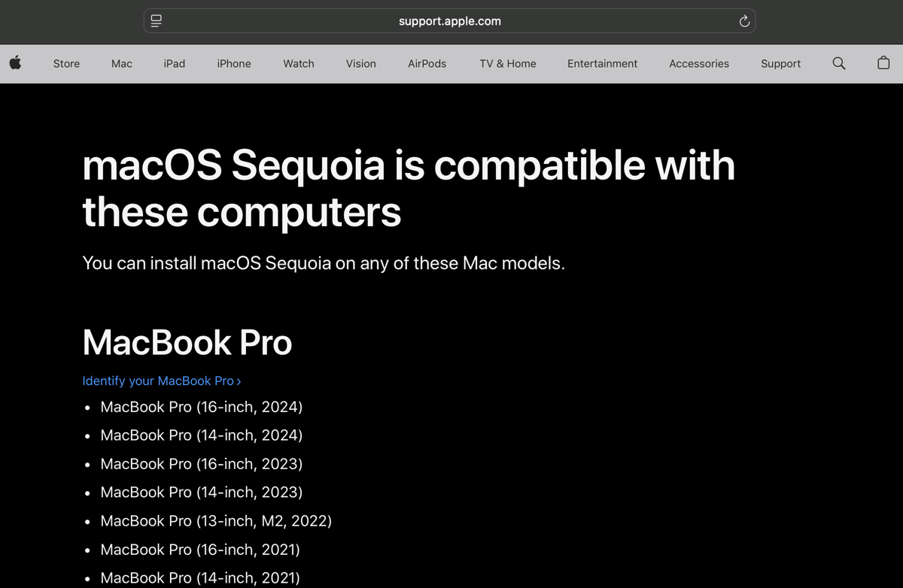903x588 pixels.
Task: Open the AirPods page
Action: (x=427, y=64)
